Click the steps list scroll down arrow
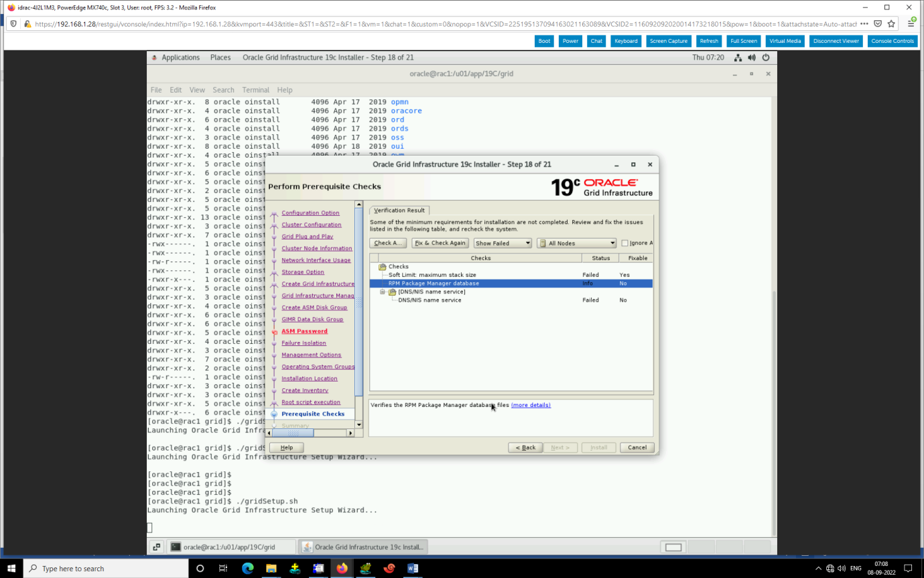 click(359, 424)
